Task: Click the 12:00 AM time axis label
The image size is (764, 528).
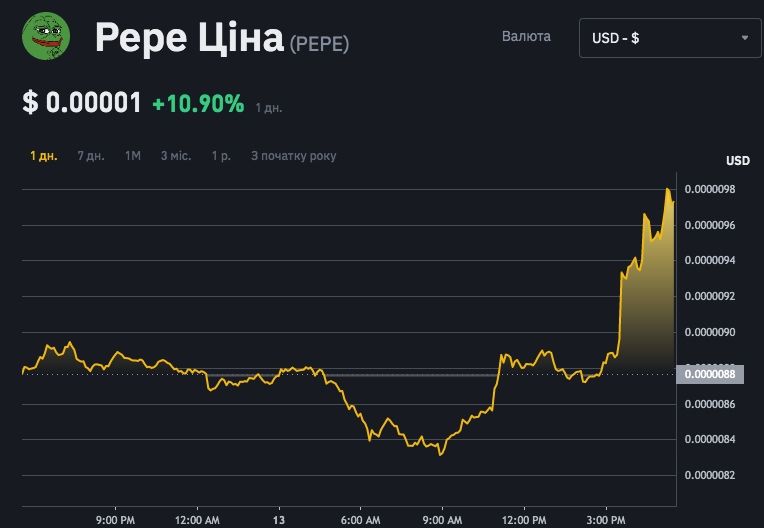Action: (x=197, y=520)
